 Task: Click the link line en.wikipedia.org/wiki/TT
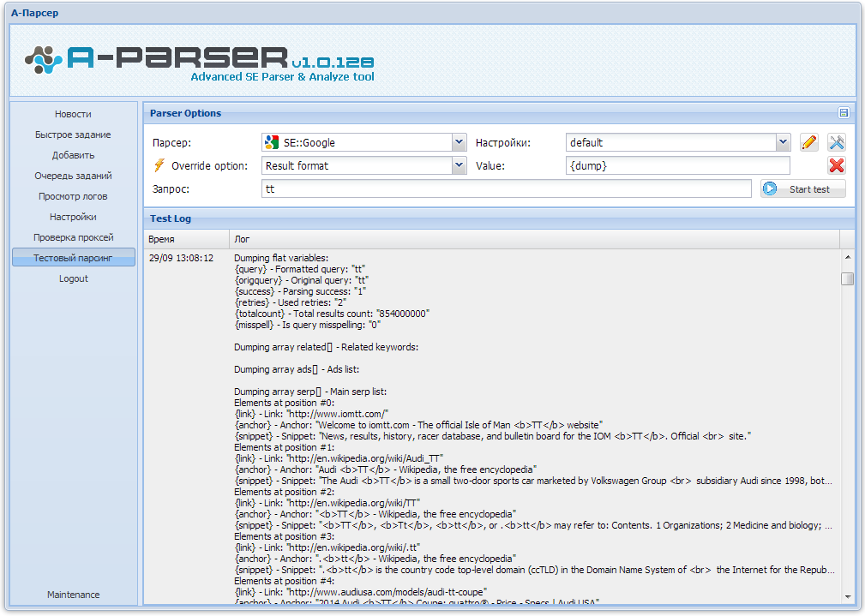point(327,503)
